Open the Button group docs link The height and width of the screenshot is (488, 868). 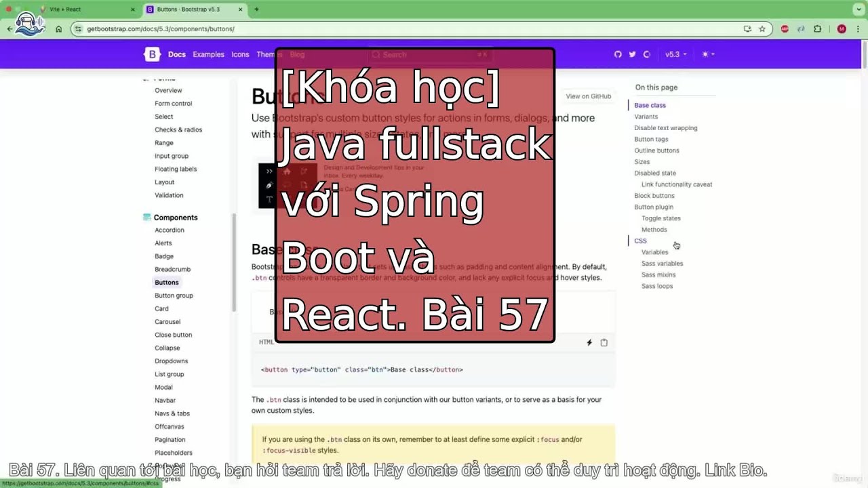tap(174, 296)
